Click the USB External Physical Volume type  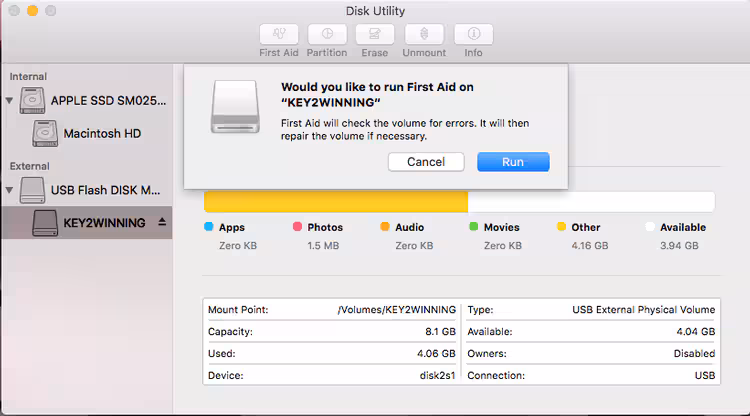coord(644,310)
